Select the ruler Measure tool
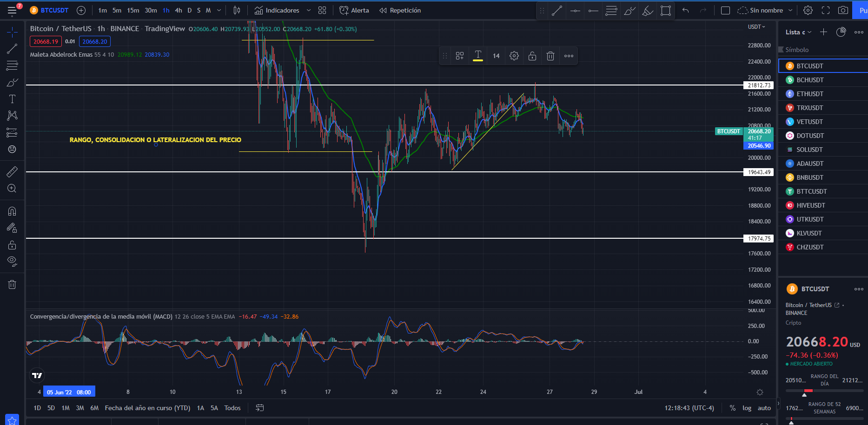Image resolution: width=868 pixels, height=425 pixels. [12, 172]
